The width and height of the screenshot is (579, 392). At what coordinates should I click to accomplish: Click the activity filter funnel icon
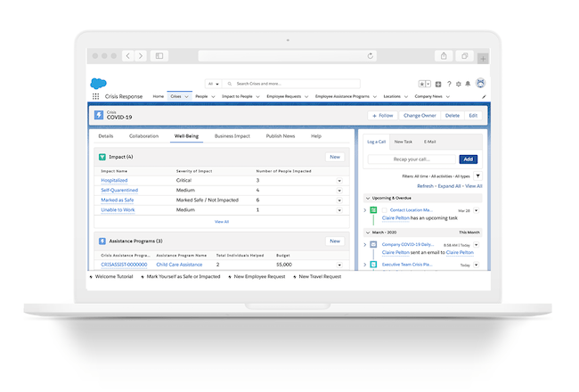[477, 176]
